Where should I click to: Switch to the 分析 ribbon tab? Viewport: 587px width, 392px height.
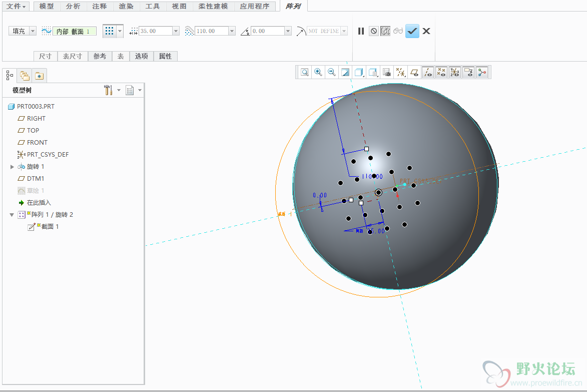pos(73,7)
